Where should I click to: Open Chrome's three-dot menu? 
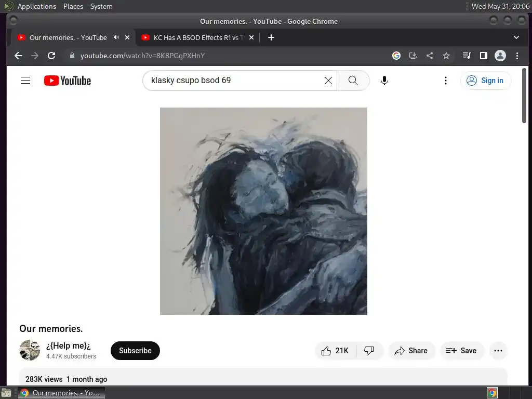[517, 56]
